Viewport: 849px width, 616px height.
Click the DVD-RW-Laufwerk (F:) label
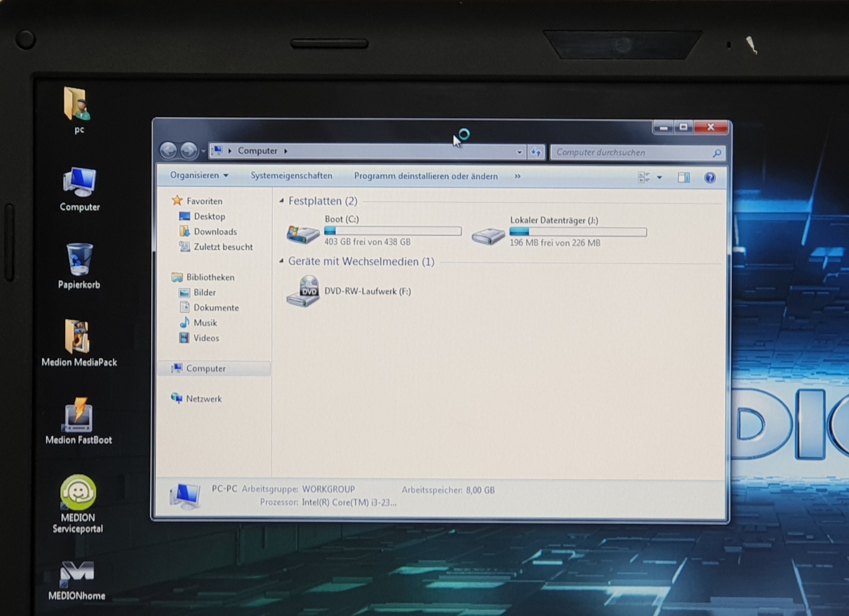(368, 291)
